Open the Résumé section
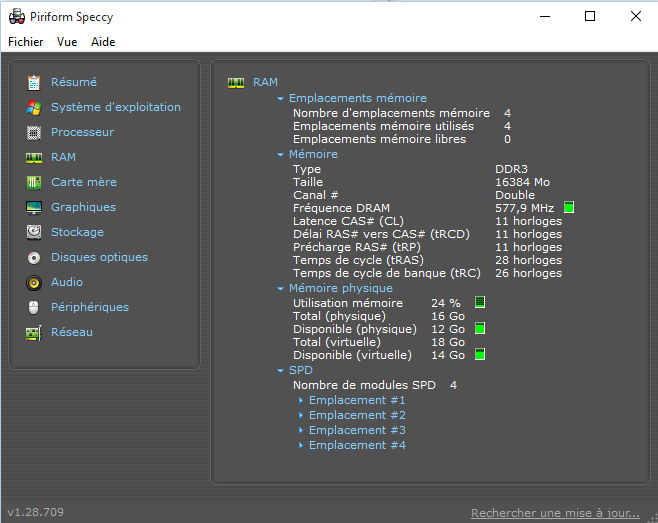Viewport: 658px width, 523px height. click(x=74, y=82)
